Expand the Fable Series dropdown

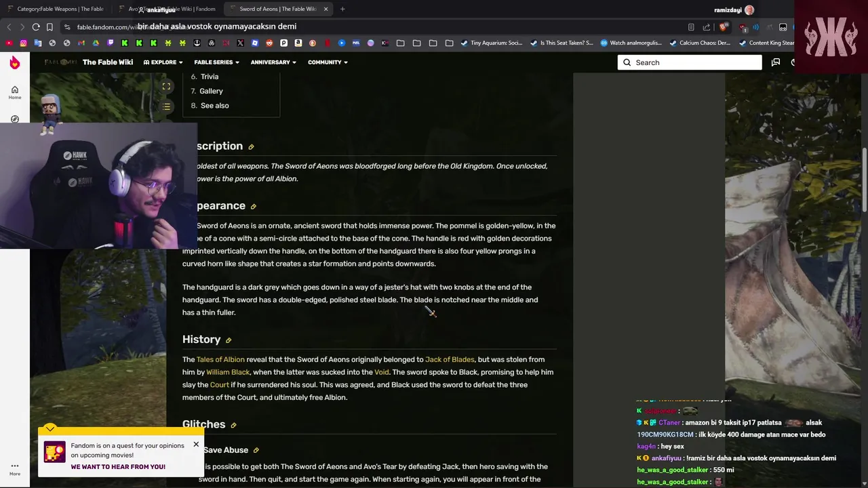click(x=216, y=62)
